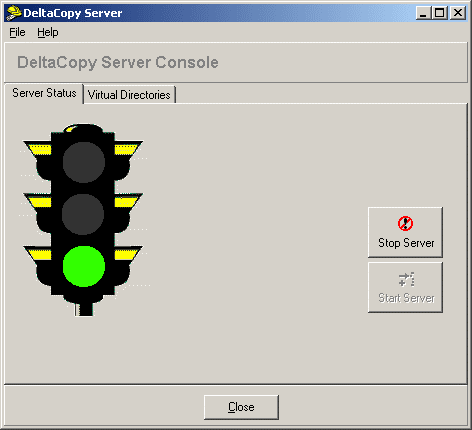Screen dimensions: 472x430
Task: Click the green light on the traffic signal
Action: tap(84, 266)
